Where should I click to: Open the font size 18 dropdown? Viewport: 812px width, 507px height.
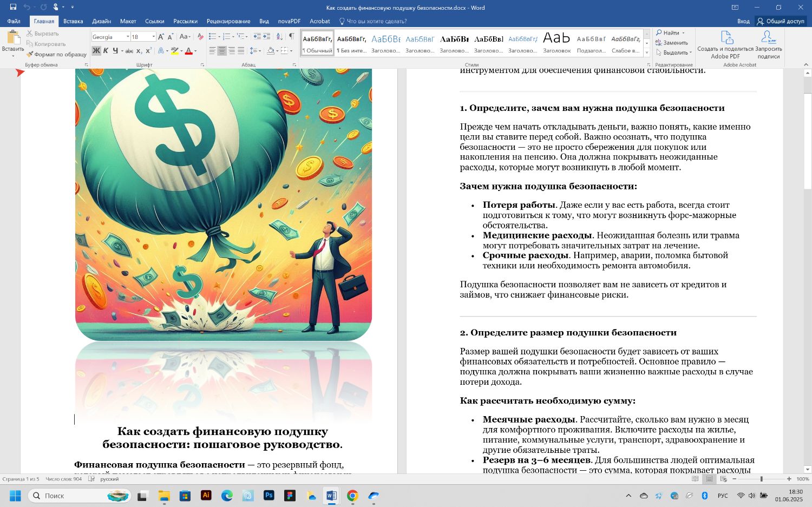click(x=153, y=37)
